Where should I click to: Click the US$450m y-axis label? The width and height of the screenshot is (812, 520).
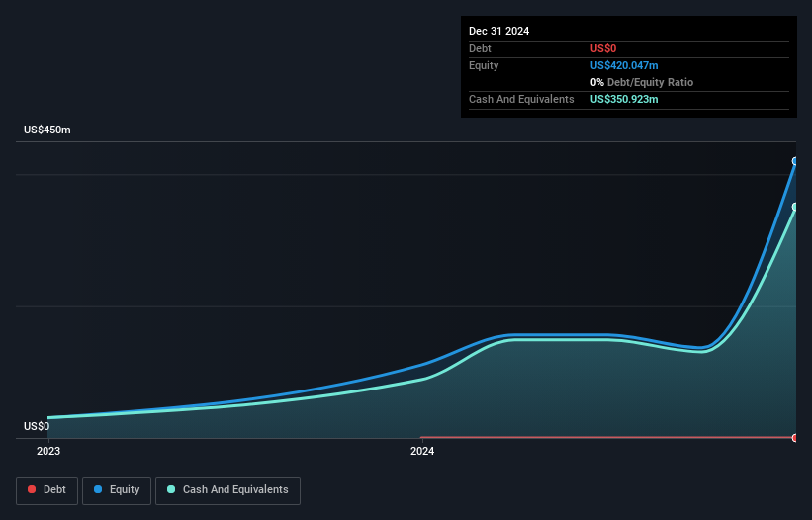[47, 130]
